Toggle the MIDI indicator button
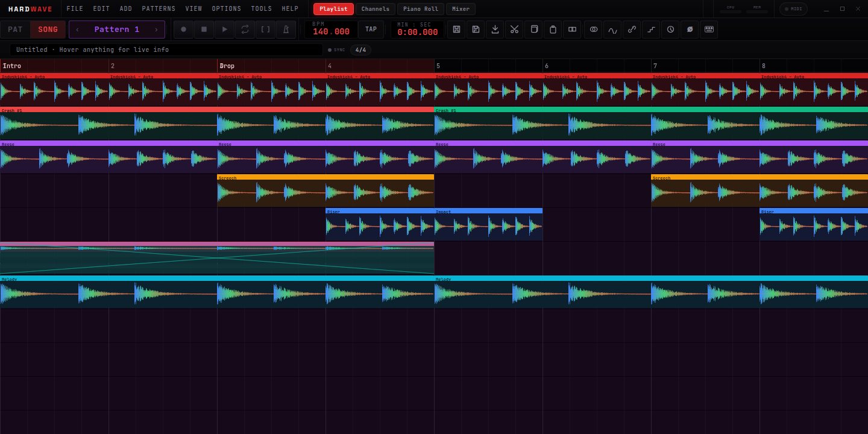Image resolution: width=868 pixels, height=434 pixels. [x=793, y=9]
